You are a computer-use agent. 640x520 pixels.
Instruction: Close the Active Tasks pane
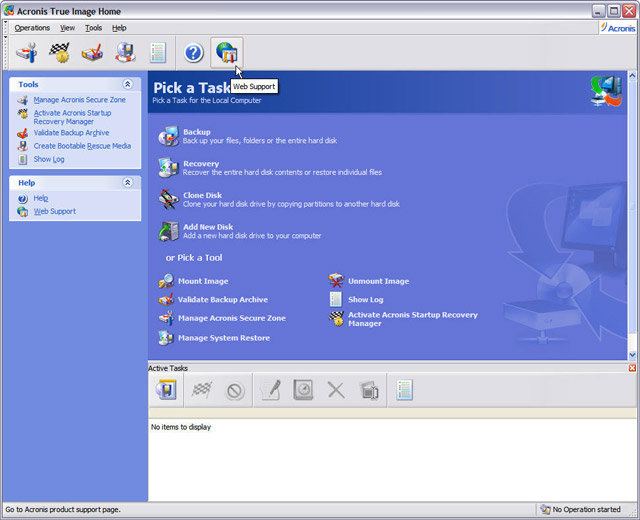(x=632, y=368)
